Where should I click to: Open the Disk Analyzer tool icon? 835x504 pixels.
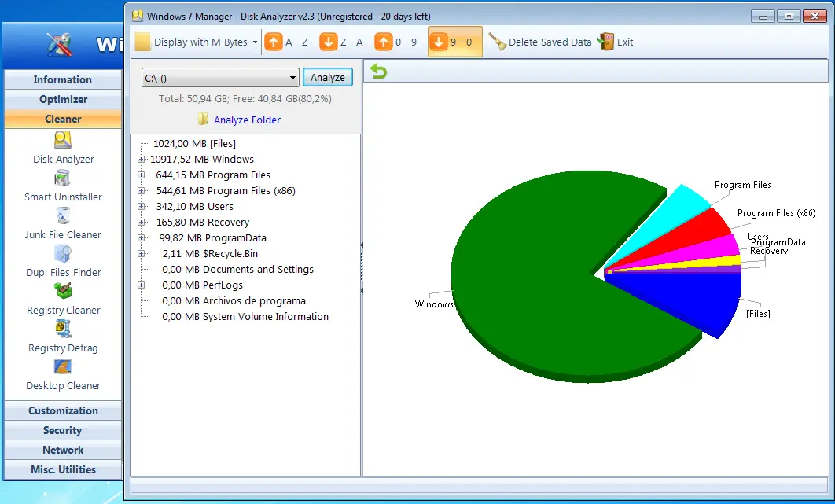(63, 140)
